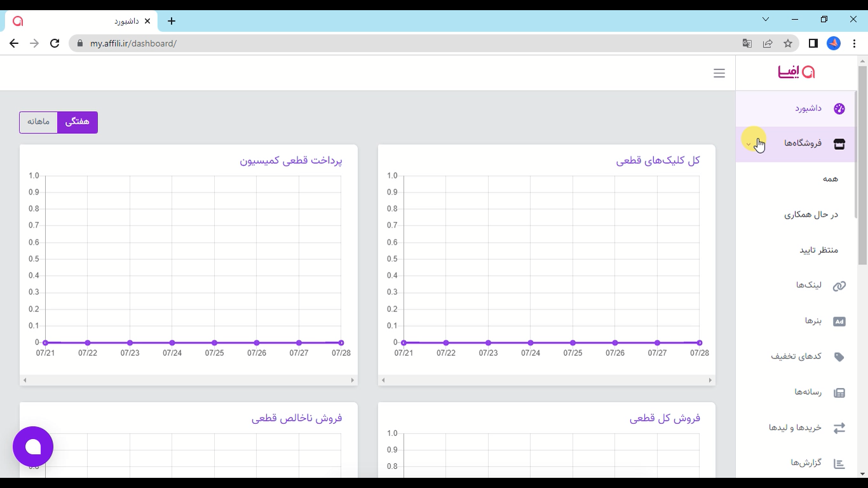Open Chrome three-dot menu

(854, 43)
